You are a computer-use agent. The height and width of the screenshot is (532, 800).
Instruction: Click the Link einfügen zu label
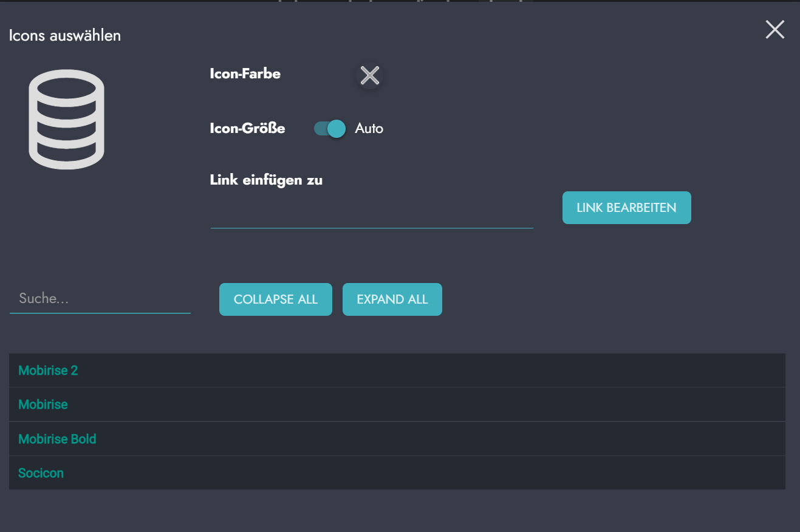265,180
